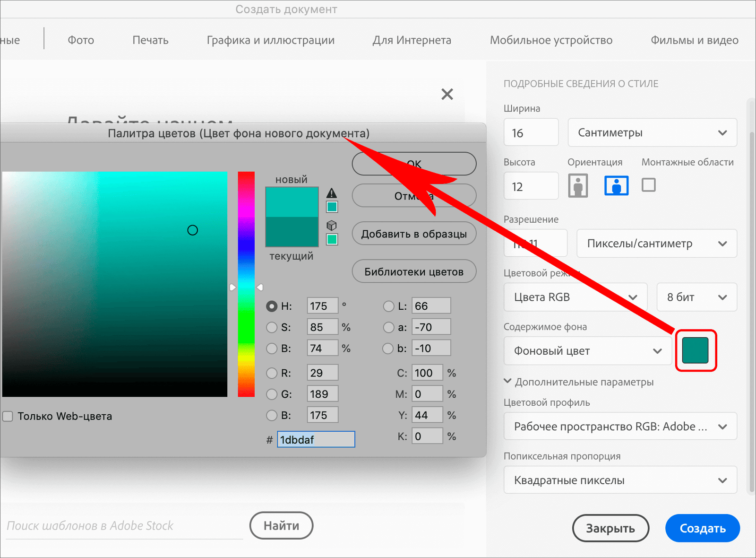Open the Сантиметры units dropdown

[652, 132]
